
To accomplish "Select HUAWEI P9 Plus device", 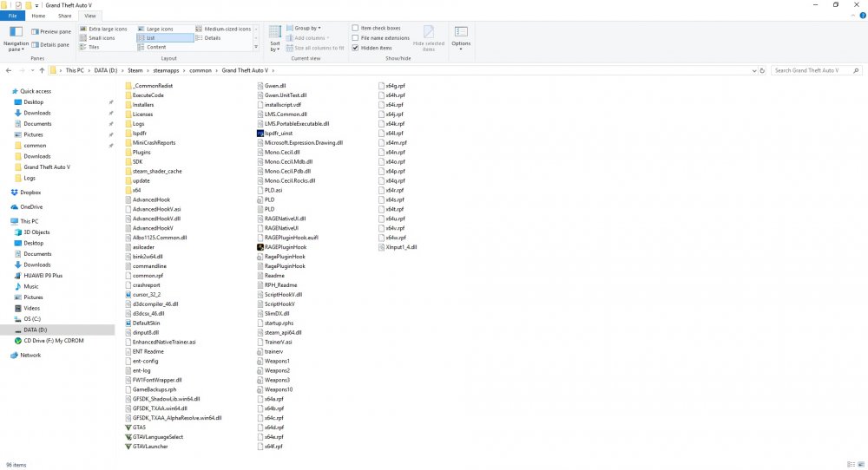I will pyautogui.click(x=43, y=276).
